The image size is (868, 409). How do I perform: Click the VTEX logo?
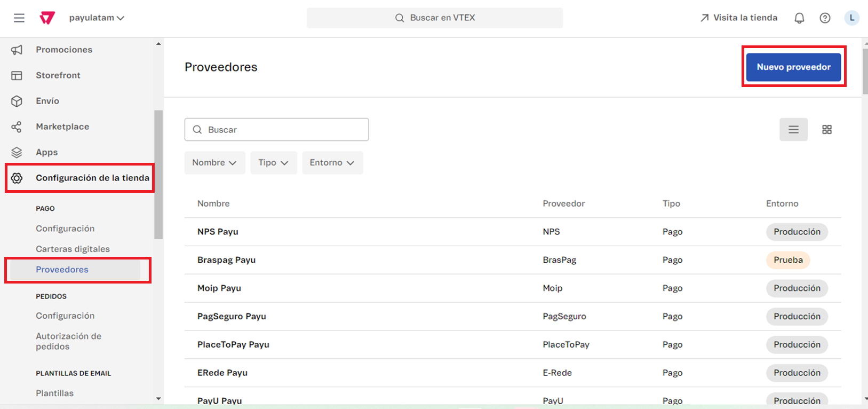click(x=47, y=18)
